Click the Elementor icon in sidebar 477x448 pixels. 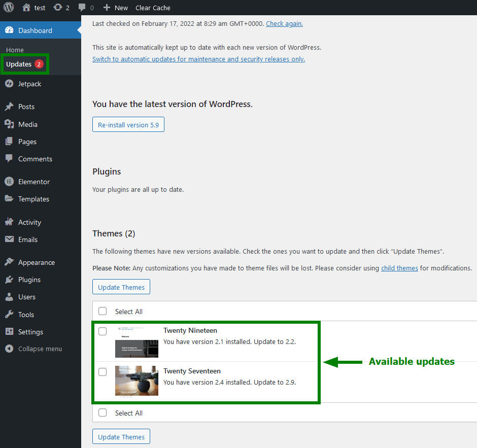point(10,182)
